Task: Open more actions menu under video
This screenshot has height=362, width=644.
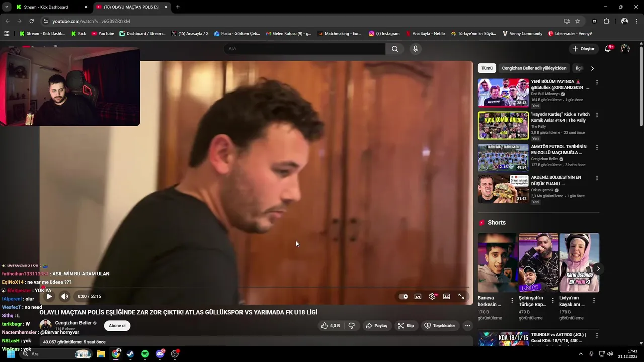Action: tap(467, 326)
